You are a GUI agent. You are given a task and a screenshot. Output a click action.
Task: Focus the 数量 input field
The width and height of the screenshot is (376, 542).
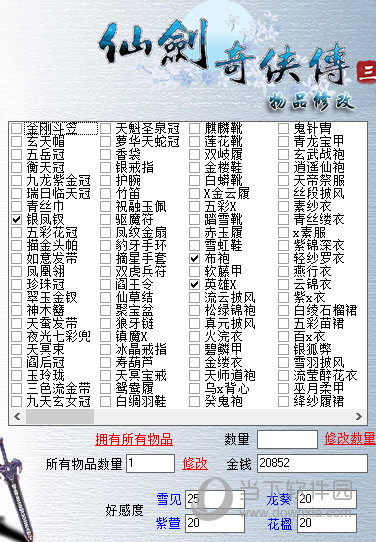coord(287,440)
